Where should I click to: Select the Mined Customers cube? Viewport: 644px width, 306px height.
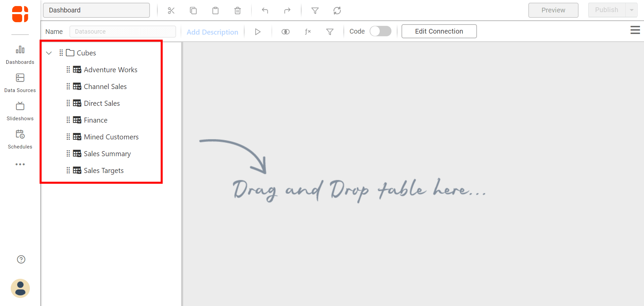click(111, 137)
